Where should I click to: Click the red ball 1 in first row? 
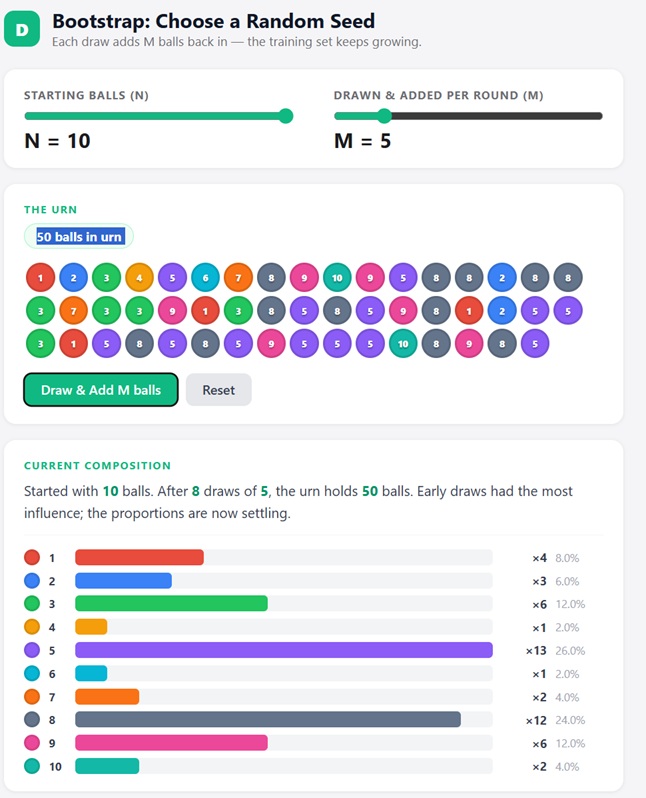[x=40, y=278]
